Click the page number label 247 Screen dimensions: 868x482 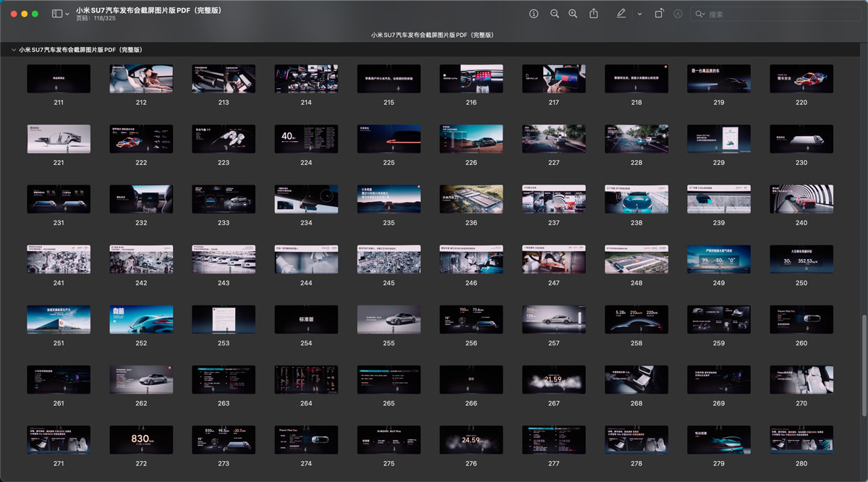tap(554, 283)
